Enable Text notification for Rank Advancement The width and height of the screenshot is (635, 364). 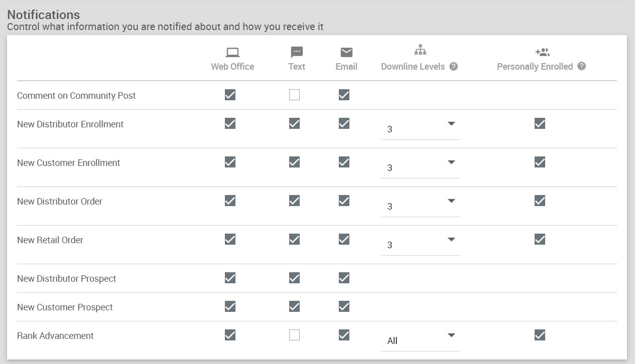point(295,335)
